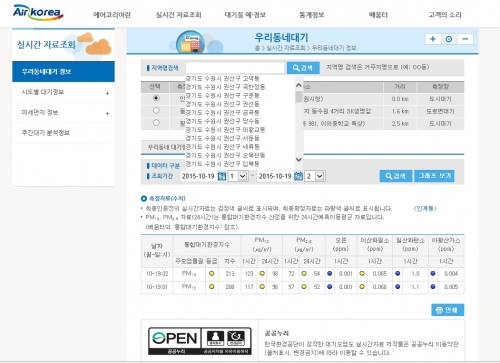Open the end date calendar icon
The height and width of the screenshot is (363, 500).
[299, 176]
